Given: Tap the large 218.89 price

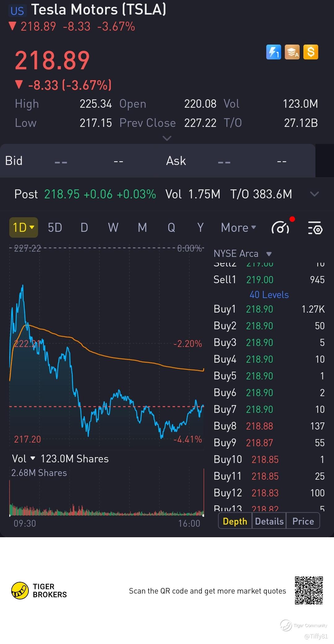Looking at the screenshot, I should (52, 61).
